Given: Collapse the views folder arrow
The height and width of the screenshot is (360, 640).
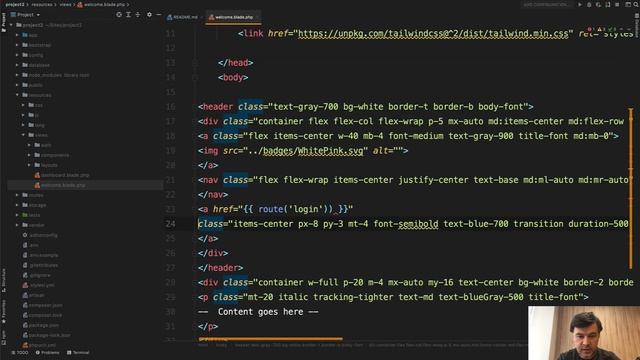Looking at the screenshot, I should (x=23, y=135).
